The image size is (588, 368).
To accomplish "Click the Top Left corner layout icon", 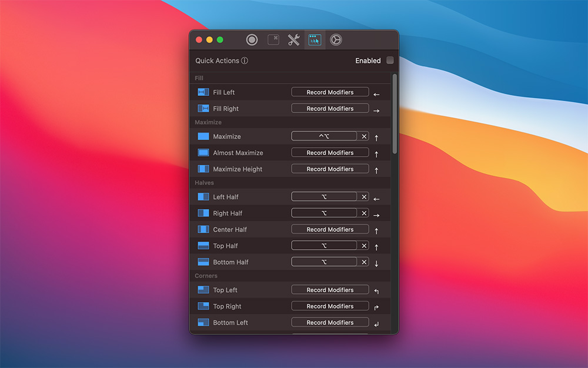I will tap(203, 290).
